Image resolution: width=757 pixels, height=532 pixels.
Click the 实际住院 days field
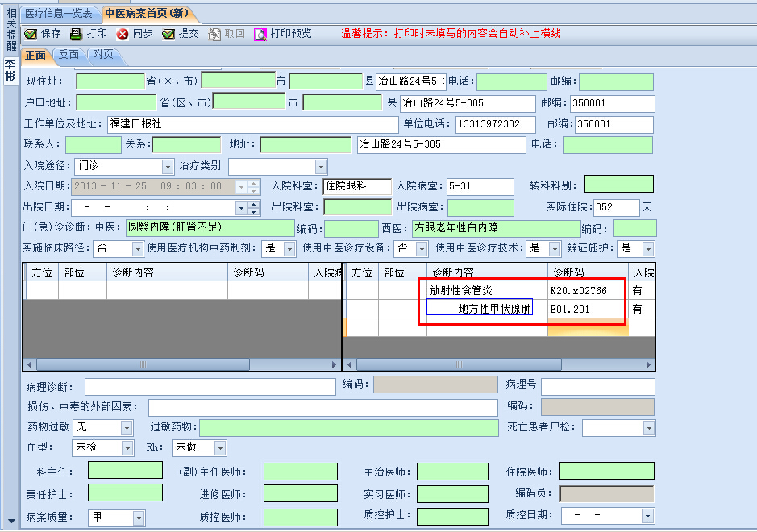[x=616, y=208]
